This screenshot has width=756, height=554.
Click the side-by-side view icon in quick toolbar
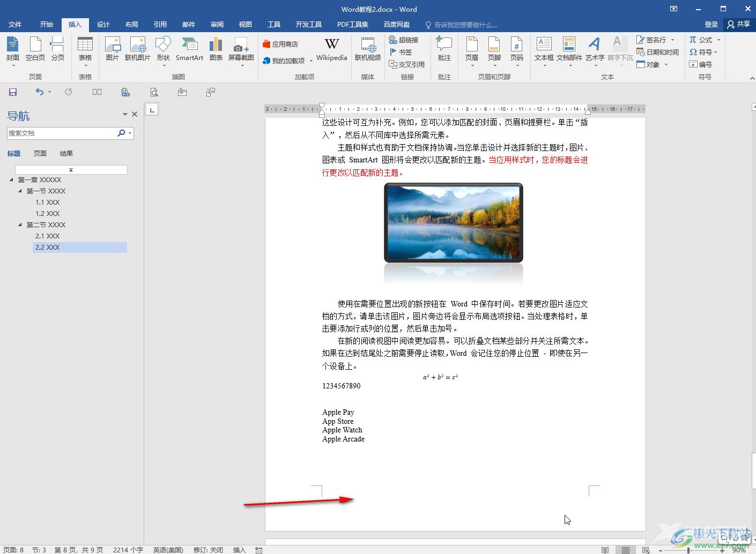coord(97,92)
